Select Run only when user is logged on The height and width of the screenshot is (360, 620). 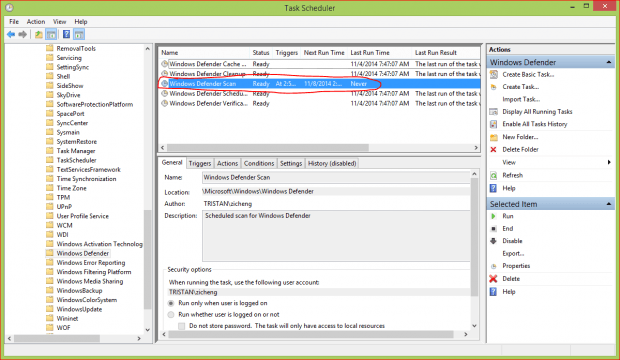pyautogui.click(x=171, y=303)
